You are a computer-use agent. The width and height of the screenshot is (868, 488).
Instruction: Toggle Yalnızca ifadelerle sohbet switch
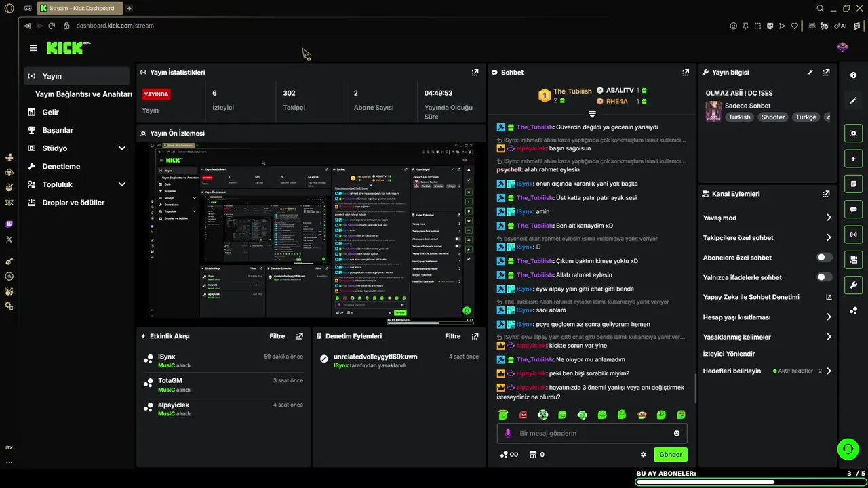[824, 277]
